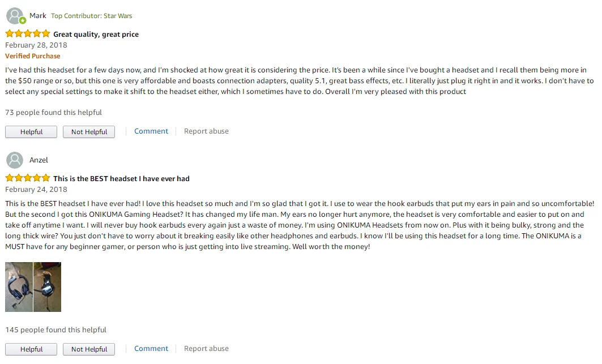Open the second headset review photo

click(x=47, y=287)
